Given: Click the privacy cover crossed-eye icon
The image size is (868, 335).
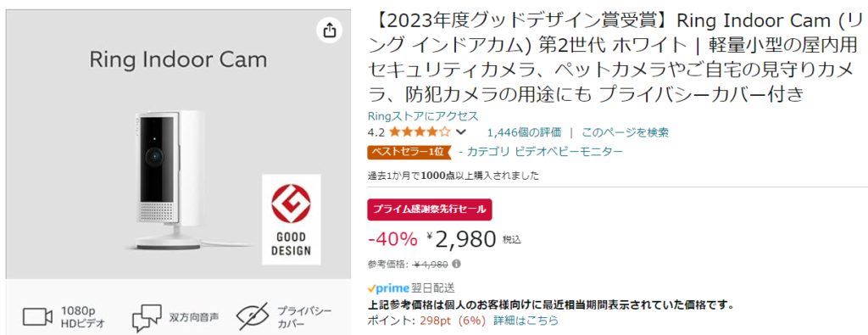Looking at the screenshot, I should [x=253, y=316].
